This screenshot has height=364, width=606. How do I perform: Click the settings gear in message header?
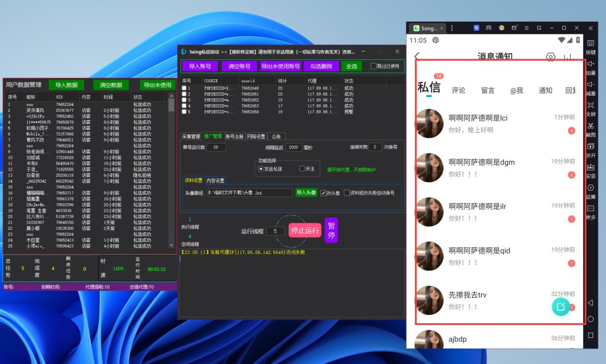(x=550, y=57)
